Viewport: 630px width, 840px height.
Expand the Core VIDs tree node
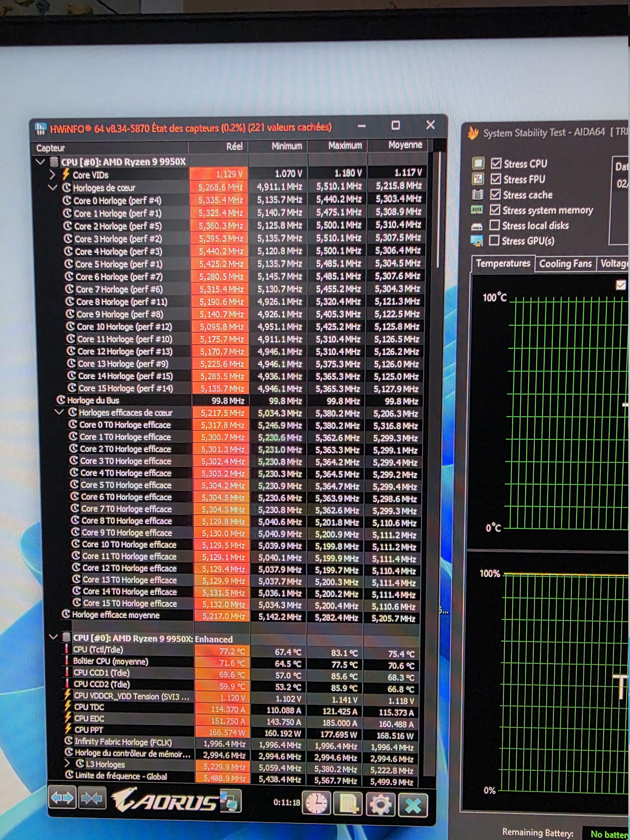pyautogui.click(x=52, y=175)
